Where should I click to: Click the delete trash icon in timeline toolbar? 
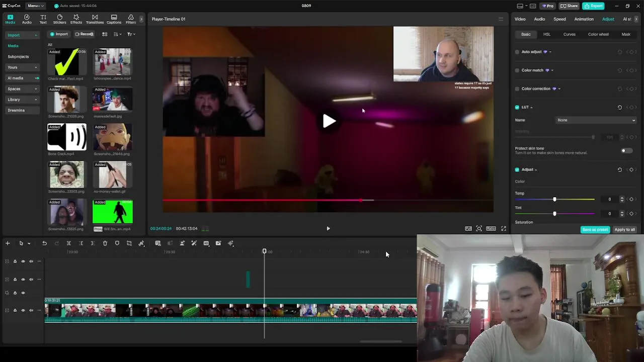[105, 243]
